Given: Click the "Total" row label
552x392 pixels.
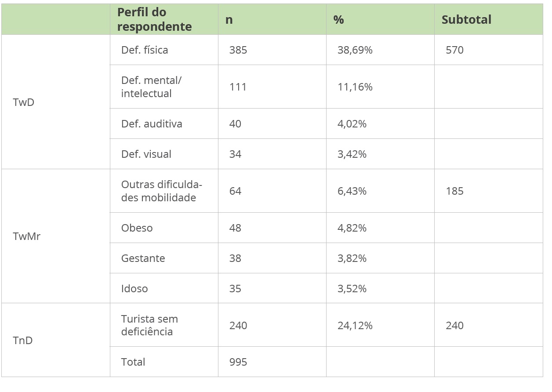Looking at the screenshot, I should pyautogui.click(x=133, y=362).
